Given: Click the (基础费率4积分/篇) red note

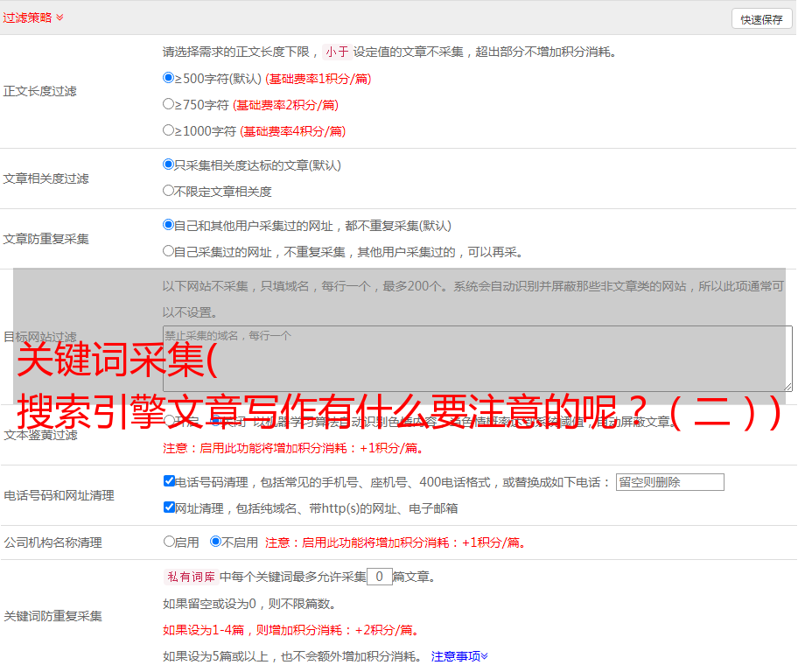Looking at the screenshot, I should [x=293, y=131].
